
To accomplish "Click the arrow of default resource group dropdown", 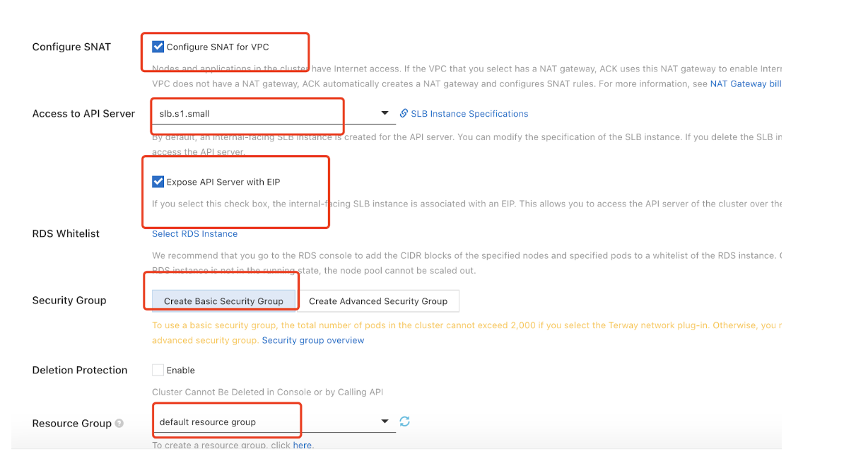I will tap(385, 421).
